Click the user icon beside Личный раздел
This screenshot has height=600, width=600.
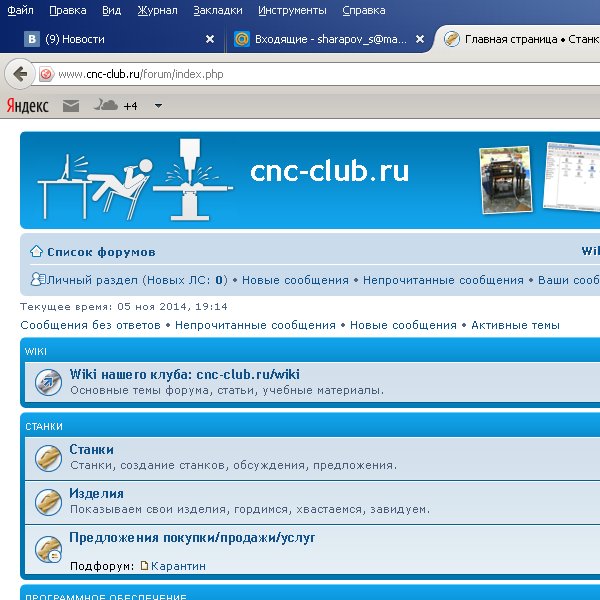click(38, 279)
